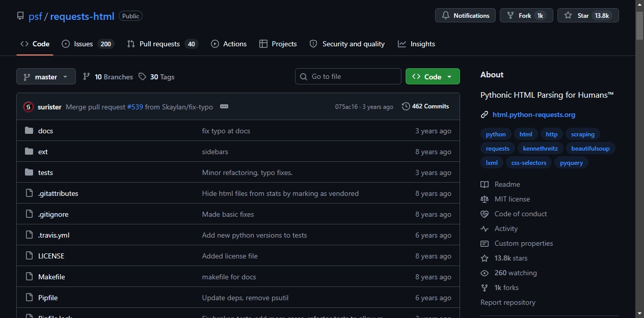Screen dimensions: 644x318
Task: Open the Security and quality tab
Action: (347, 44)
